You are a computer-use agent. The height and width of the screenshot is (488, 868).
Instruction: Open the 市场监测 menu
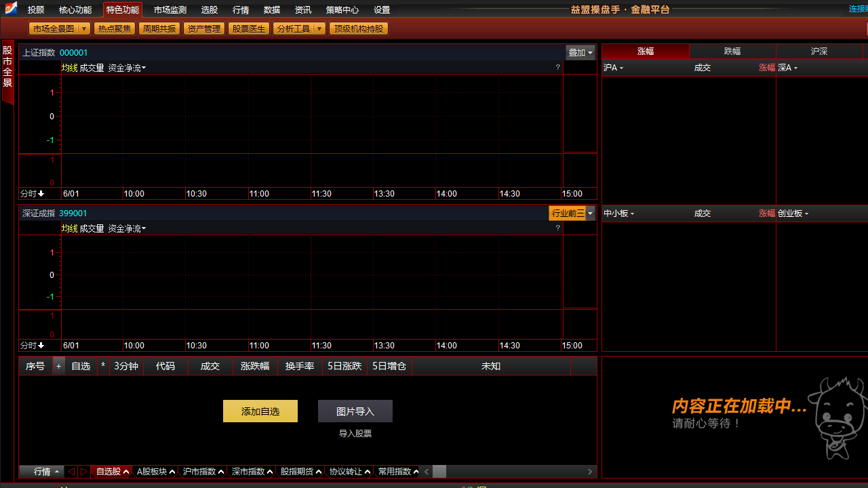[170, 10]
